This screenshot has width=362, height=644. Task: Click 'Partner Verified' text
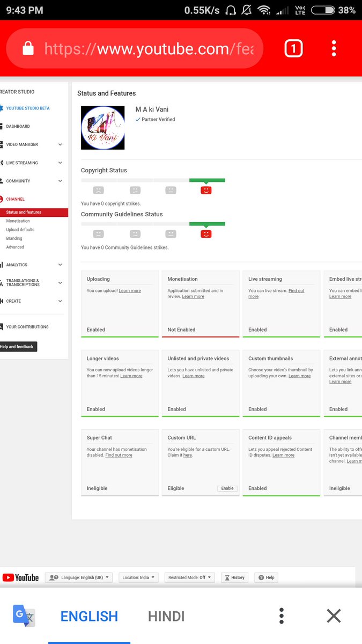(x=158, y=120)
